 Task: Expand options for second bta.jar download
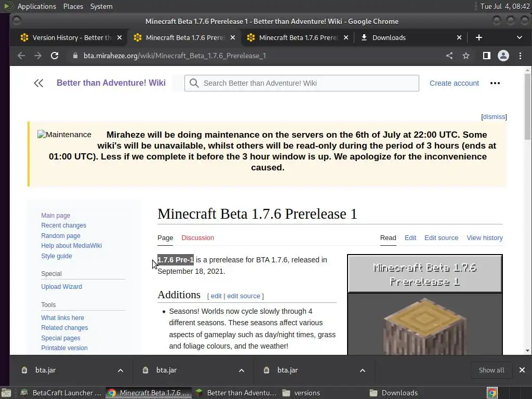[x=242, y=370]
